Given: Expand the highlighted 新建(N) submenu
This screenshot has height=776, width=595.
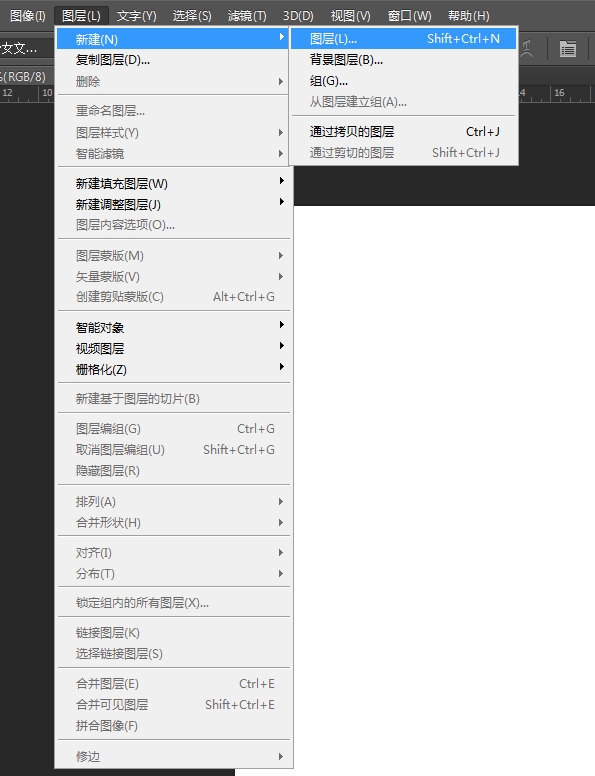Looking at the screenshot, I should point(173,39).
